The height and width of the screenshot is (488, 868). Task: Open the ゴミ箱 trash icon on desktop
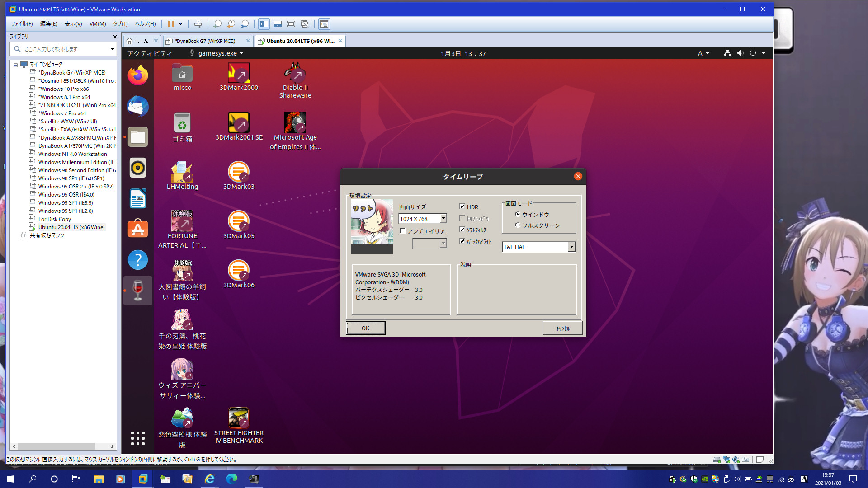pos(182,127)
